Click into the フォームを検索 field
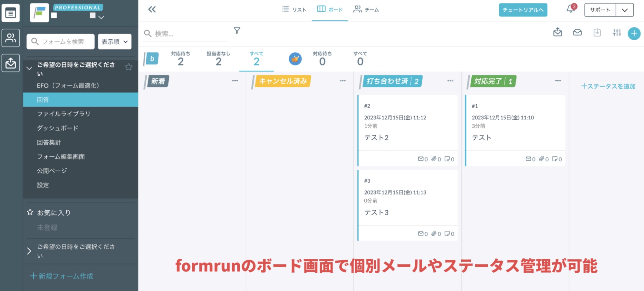Viewport: 644px width, 291px height. [x=61, y=42]
